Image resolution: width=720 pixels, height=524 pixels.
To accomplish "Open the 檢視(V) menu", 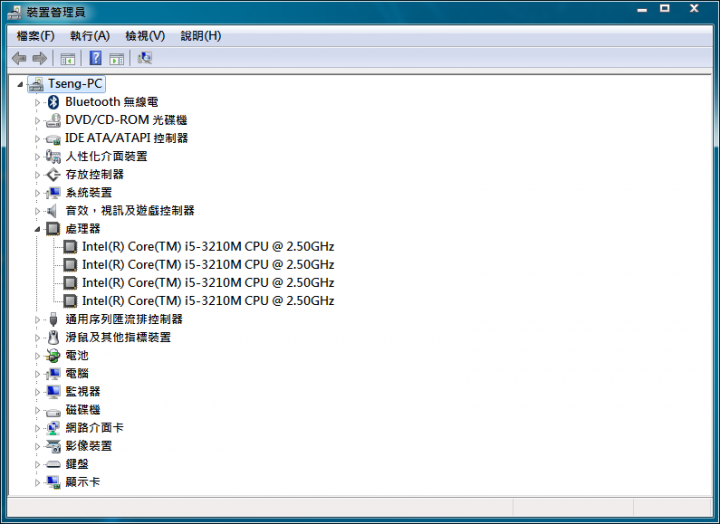I will (x=145, y=36).
